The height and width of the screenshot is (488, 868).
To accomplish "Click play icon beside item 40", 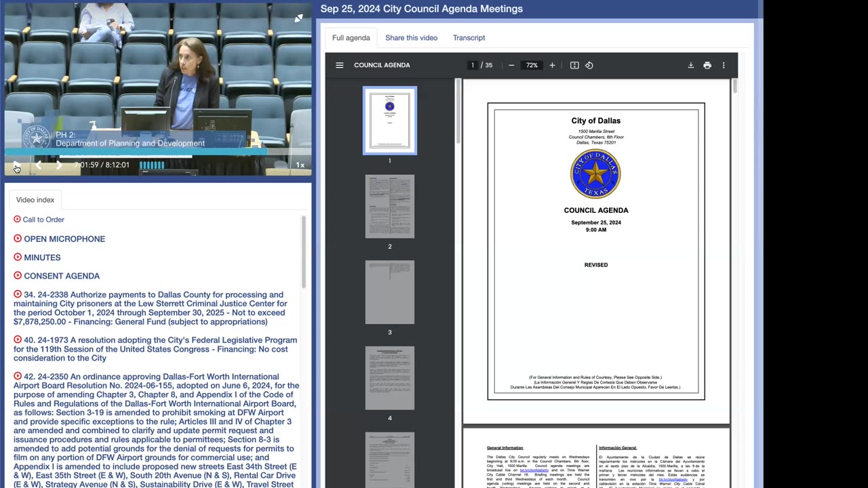I will pos(18,340).
